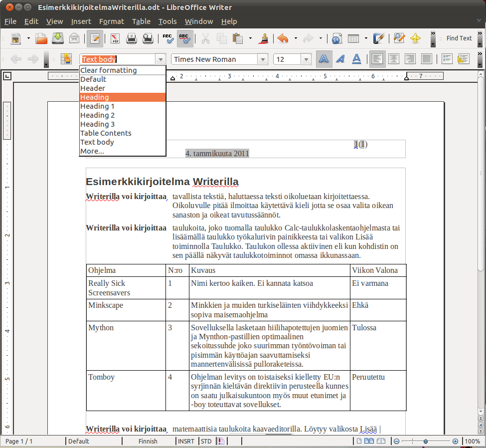Click the Find Text search field
The height and width of the screenshot is (448, 486).
coord(459,38)
